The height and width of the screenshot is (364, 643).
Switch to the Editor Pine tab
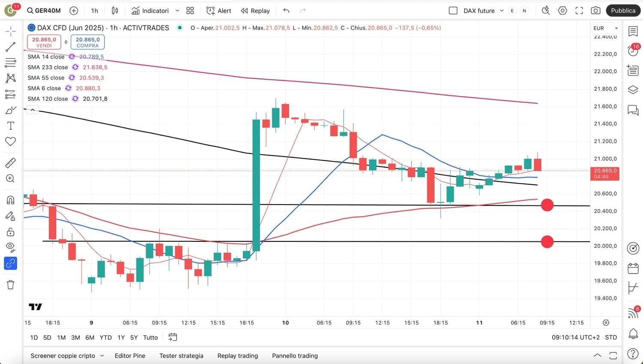coord(130,356)
